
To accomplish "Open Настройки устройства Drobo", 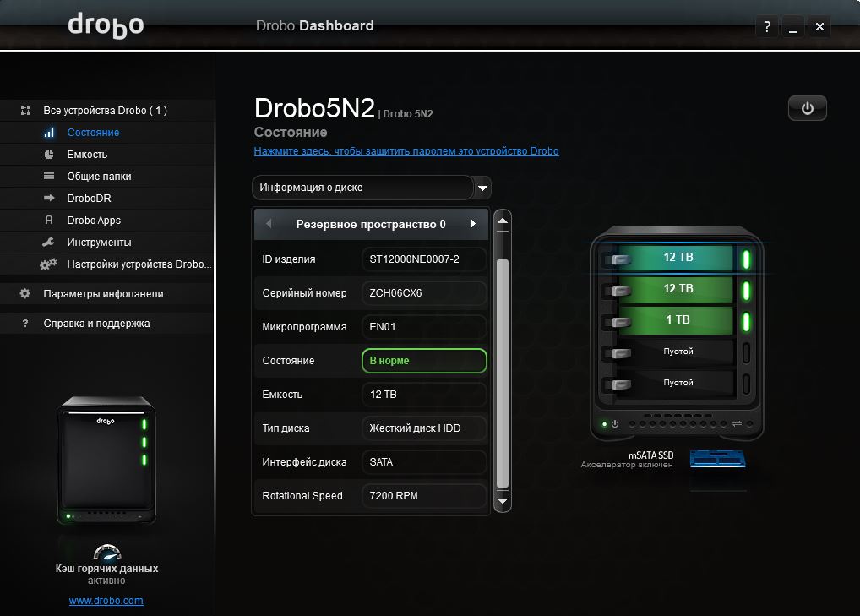I will click(139, 264).
